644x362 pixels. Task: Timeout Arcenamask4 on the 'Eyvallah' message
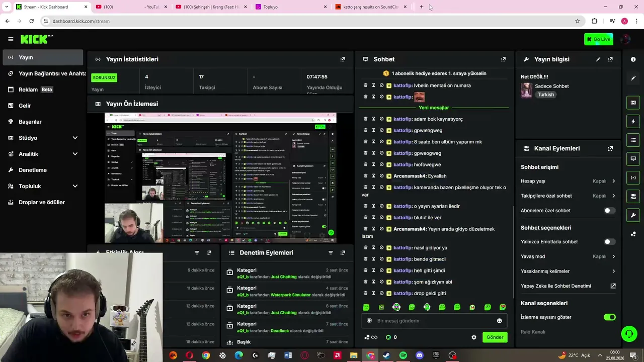[373, 176]
